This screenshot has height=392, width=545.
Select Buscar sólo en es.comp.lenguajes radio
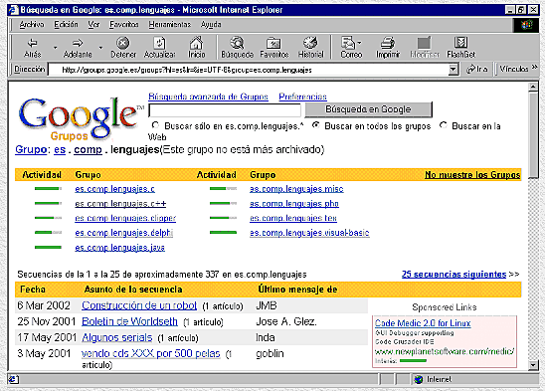click(x=155, y=125)
